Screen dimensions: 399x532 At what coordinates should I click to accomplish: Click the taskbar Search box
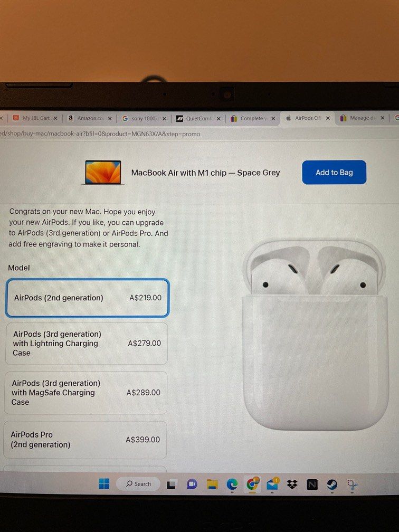click(138, 484)
